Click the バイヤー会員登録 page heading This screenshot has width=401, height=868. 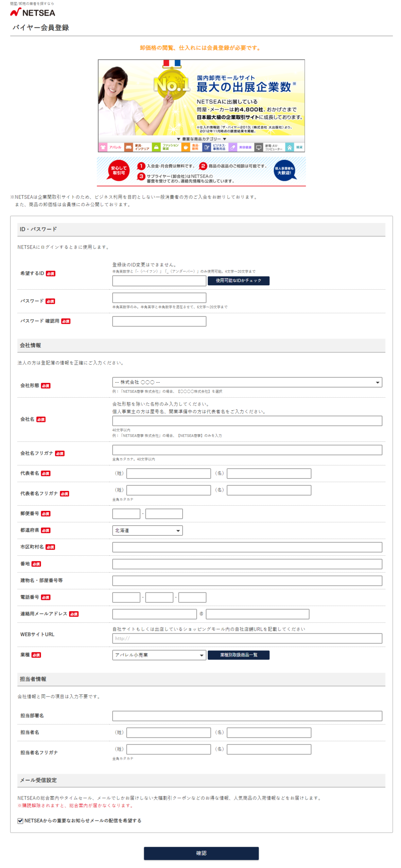click(x=41, y=27)
